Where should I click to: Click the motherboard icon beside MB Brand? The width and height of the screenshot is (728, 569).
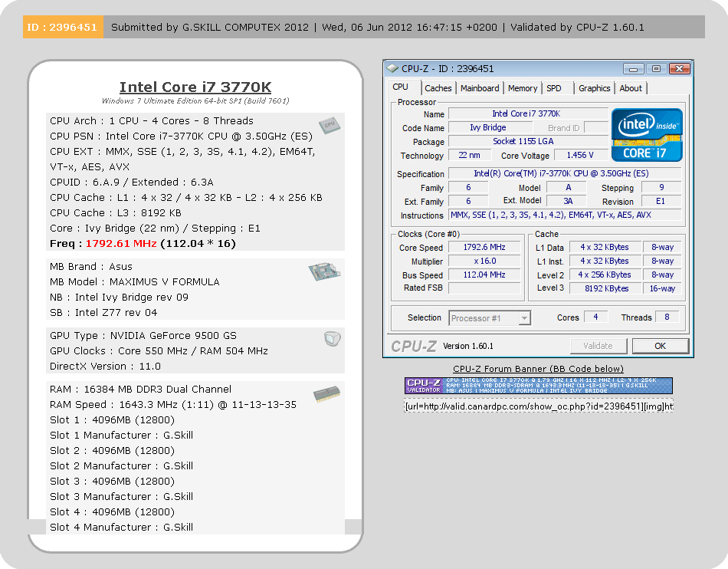click(325, 271)
